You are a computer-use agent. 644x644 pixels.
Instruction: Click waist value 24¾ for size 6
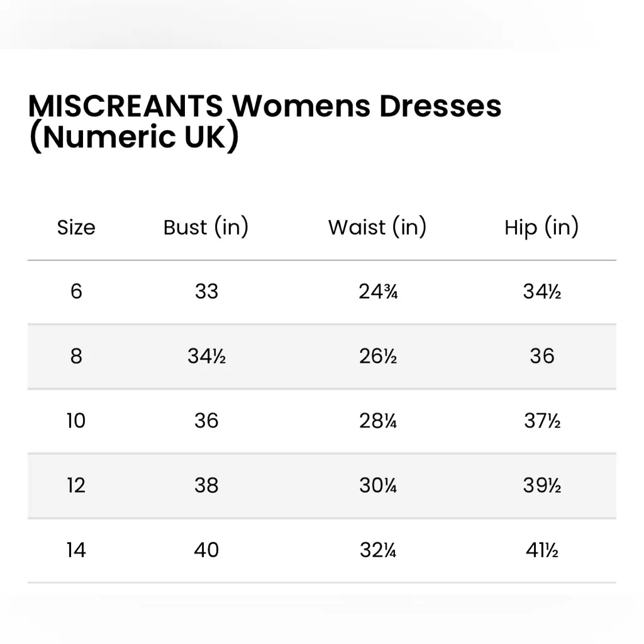pyautogui.click(x=378, y=292)
